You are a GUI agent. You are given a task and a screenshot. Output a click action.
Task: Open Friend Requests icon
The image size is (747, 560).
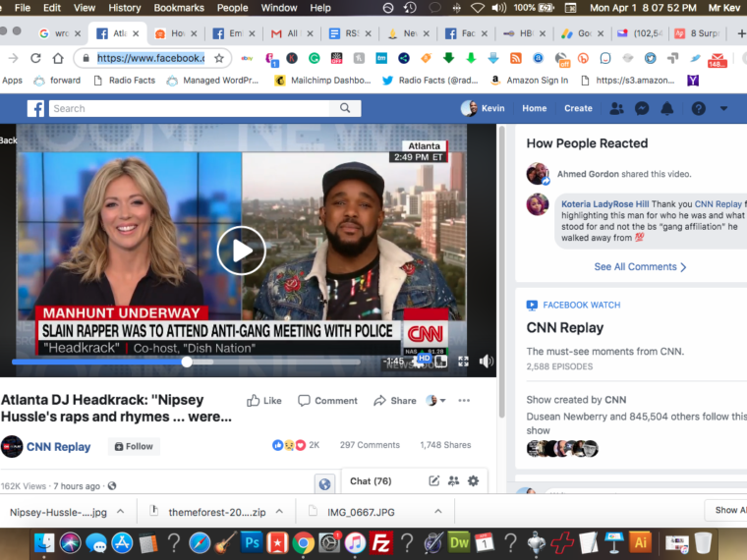(x=616, y=109)
